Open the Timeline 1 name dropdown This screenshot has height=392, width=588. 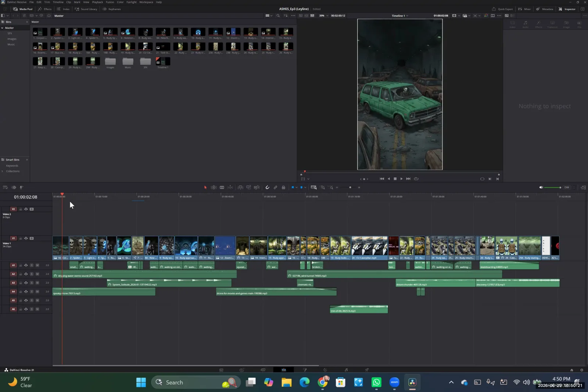point(400,16)
